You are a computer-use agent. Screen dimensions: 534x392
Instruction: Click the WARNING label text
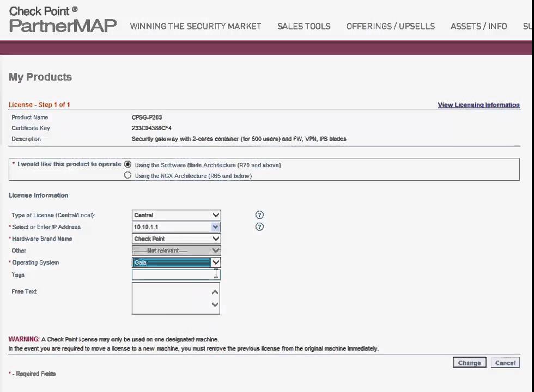point(24,339)
